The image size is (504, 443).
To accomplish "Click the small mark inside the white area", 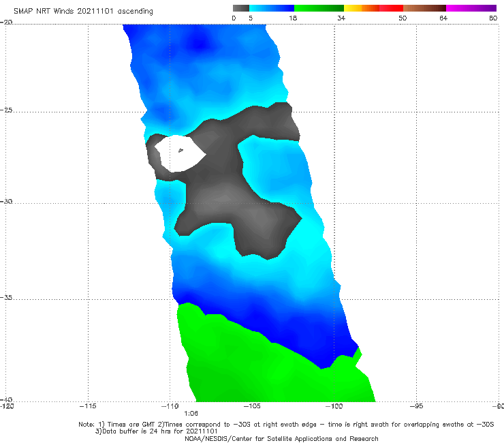I will coord(180,150).
